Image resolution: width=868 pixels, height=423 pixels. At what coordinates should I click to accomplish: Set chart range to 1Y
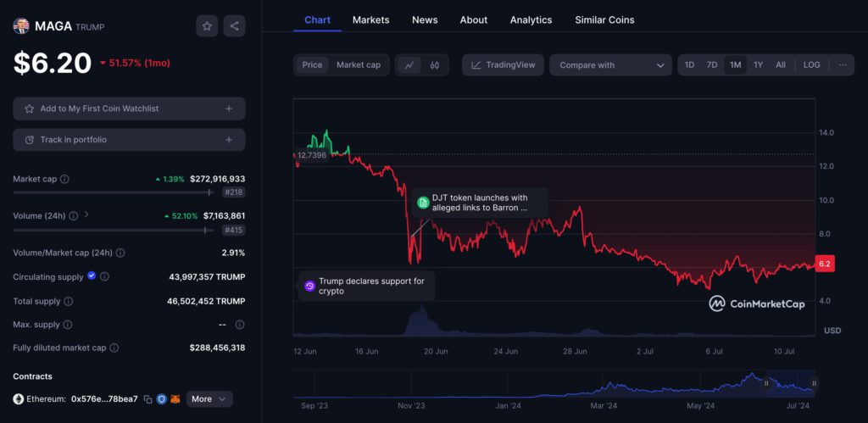click(x=759, y=64)
